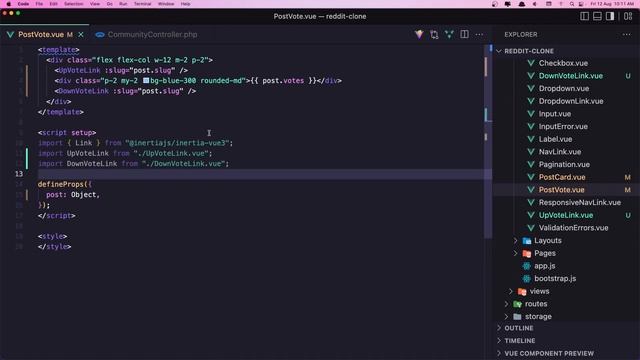
Task: Open the Customize Layout icon
Action: [x=628, y=16]
